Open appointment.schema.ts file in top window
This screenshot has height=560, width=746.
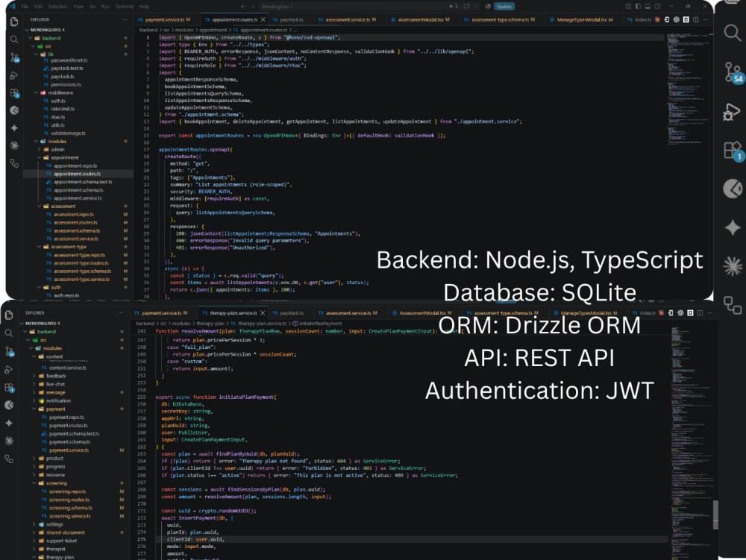78,190
